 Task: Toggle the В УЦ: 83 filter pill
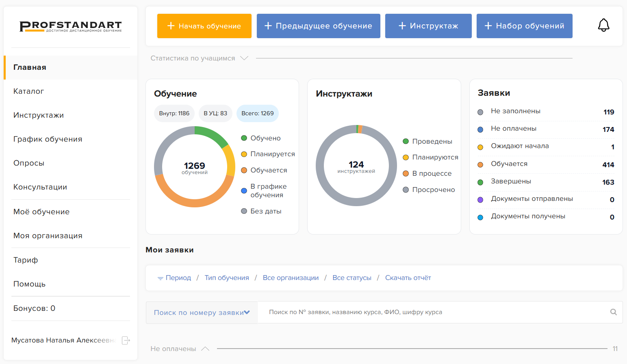pyautogui.click(x=215, y=113)
